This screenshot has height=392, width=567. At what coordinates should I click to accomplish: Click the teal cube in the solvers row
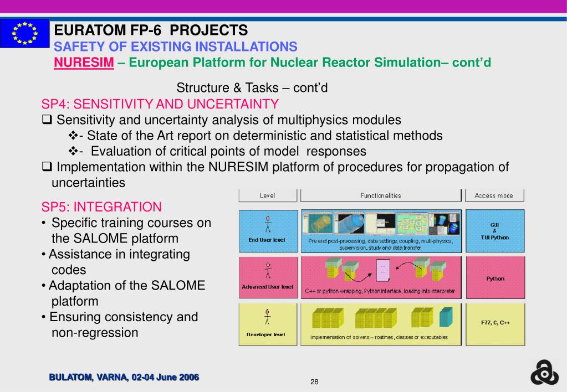coord(446,317)
